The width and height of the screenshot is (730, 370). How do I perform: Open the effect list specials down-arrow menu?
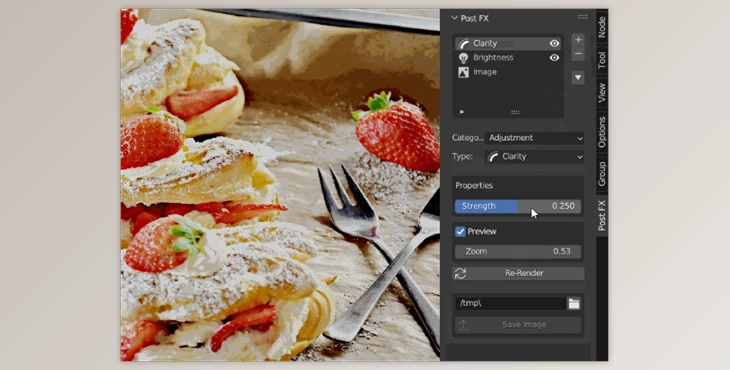tap(578, 77)
